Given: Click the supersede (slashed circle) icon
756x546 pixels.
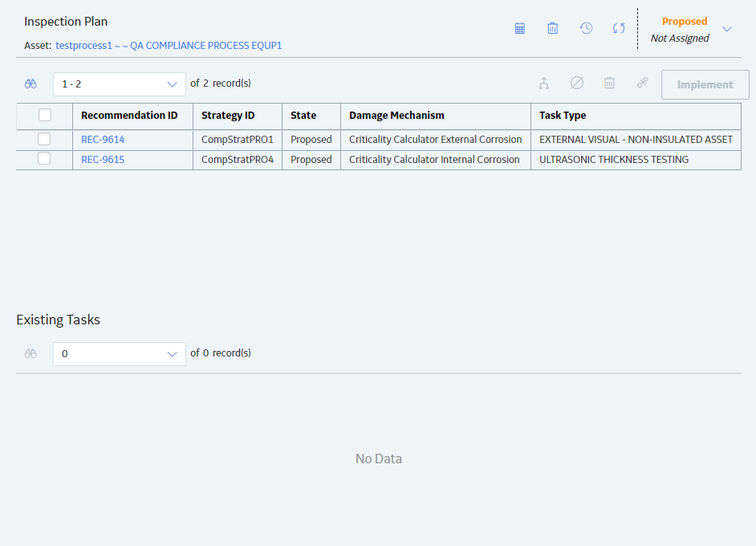Looking at the screenshot, I should click(577, 83).
